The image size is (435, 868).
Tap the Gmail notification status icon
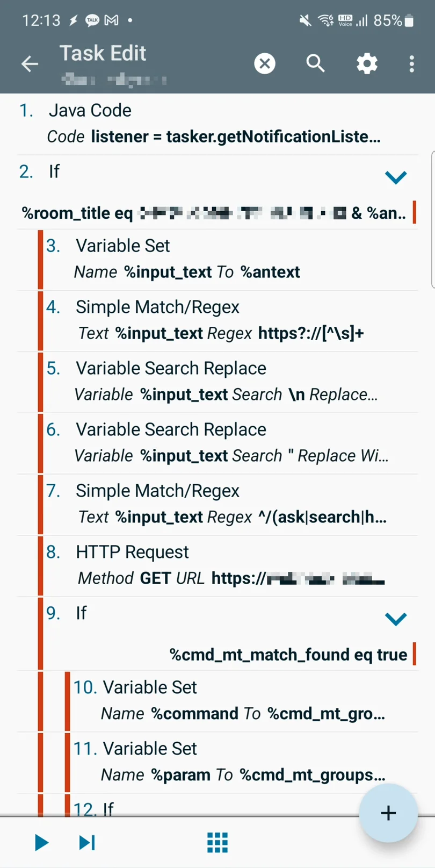pos(111,20)
